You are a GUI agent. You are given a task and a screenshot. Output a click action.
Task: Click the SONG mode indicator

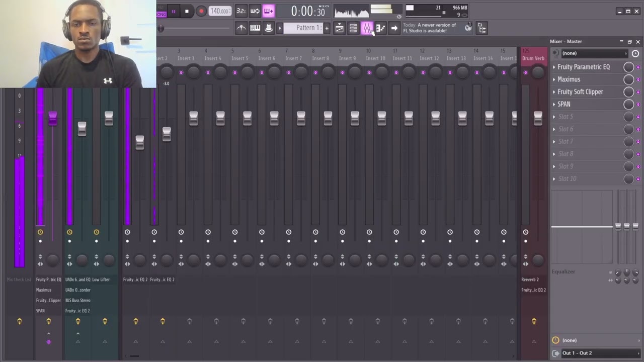pyautogui.click(x=161, y=14)
